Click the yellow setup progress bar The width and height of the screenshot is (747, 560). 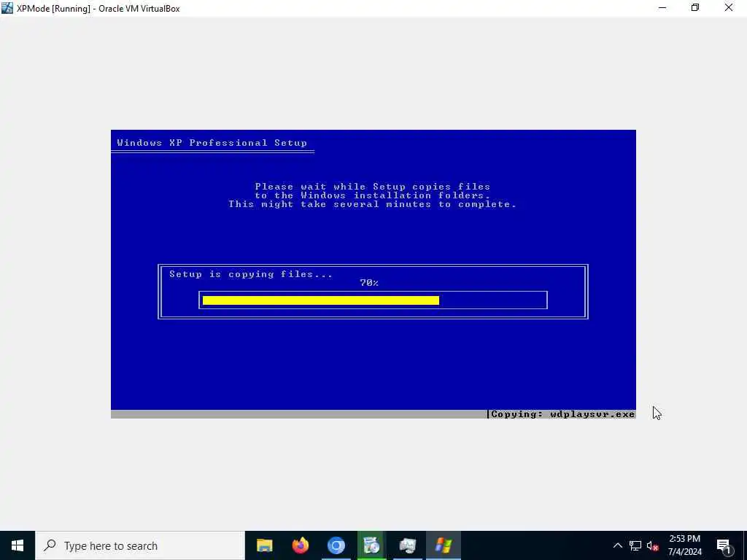point(321,300)
